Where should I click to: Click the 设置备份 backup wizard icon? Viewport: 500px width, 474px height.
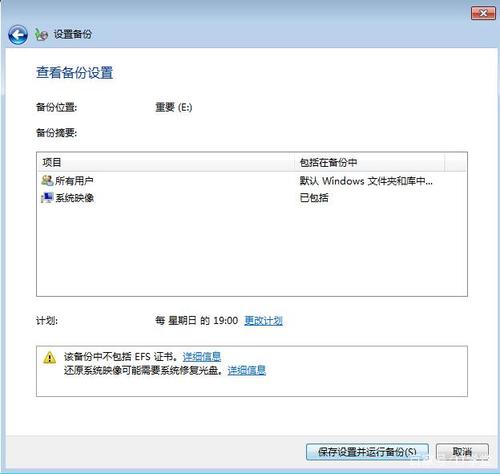41,34
